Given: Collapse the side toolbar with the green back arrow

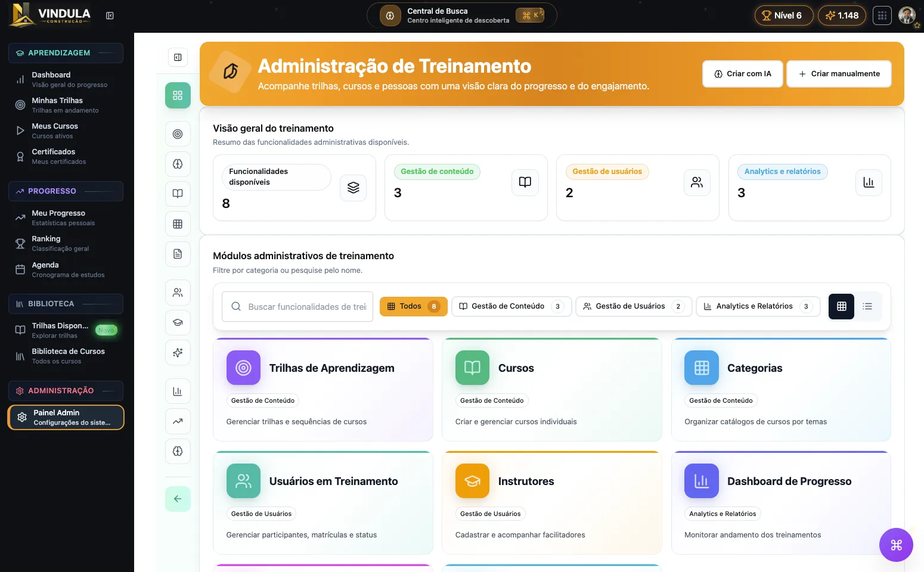Looking at the screenshot, I should 177,499.
